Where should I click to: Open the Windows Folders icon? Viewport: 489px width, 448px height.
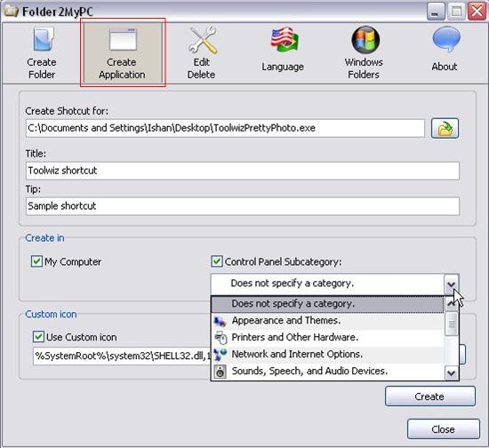pyautogui.click(x=365, y=40)
